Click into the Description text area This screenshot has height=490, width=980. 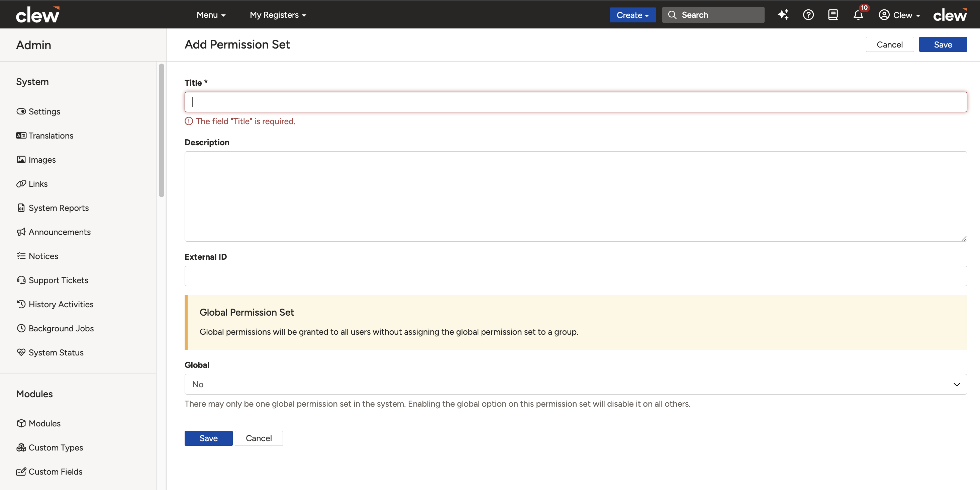[x=576, y=196]
